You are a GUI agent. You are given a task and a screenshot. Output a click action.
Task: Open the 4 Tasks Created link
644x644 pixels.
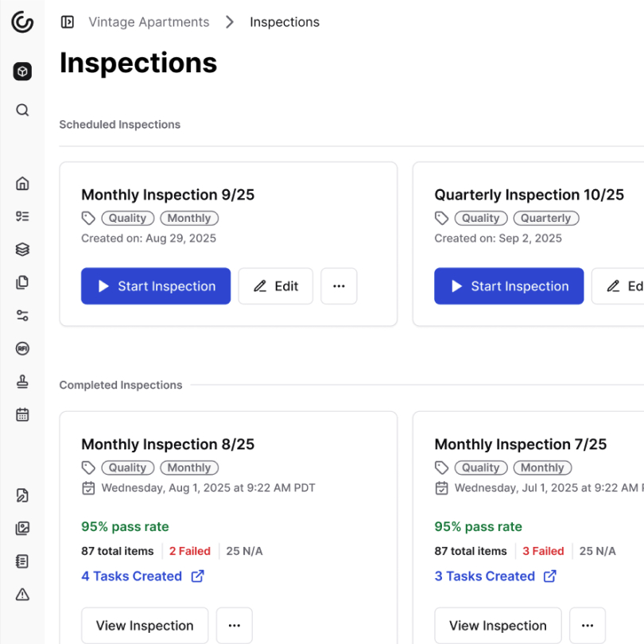(134, 576)
